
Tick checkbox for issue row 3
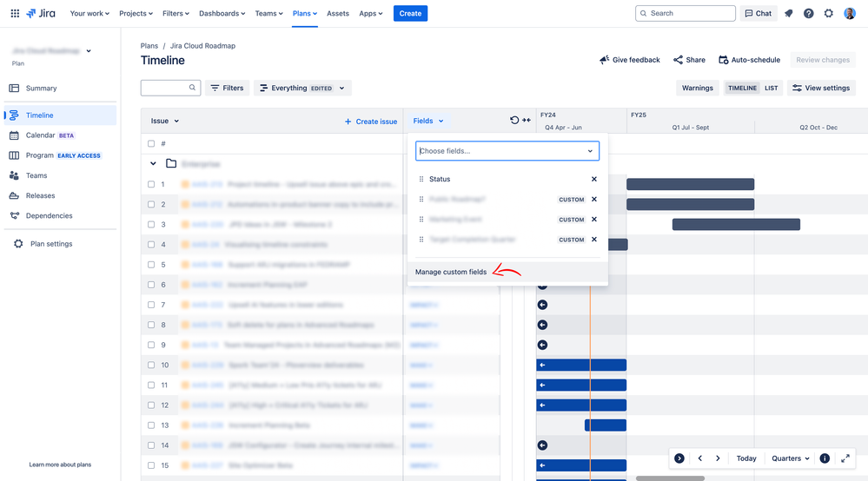point(151,225)
